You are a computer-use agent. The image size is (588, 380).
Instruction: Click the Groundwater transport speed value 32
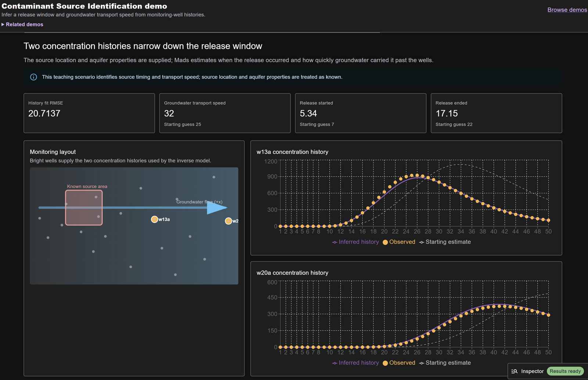169,113
